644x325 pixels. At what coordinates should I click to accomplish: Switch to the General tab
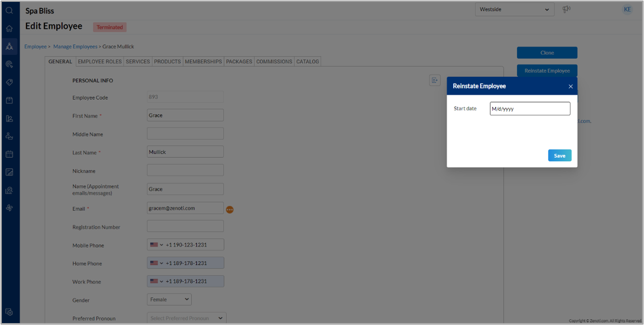click(60, 61)
